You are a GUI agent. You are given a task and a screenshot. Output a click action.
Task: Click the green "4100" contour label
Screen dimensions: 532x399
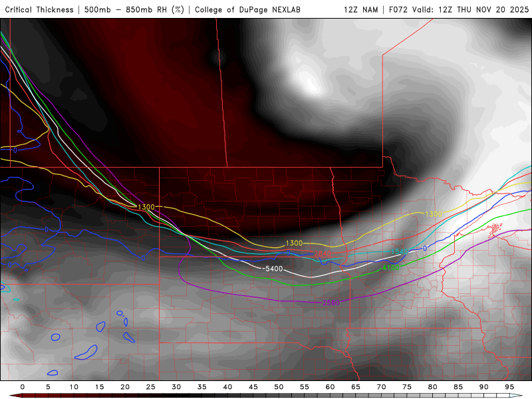[391, 267]
